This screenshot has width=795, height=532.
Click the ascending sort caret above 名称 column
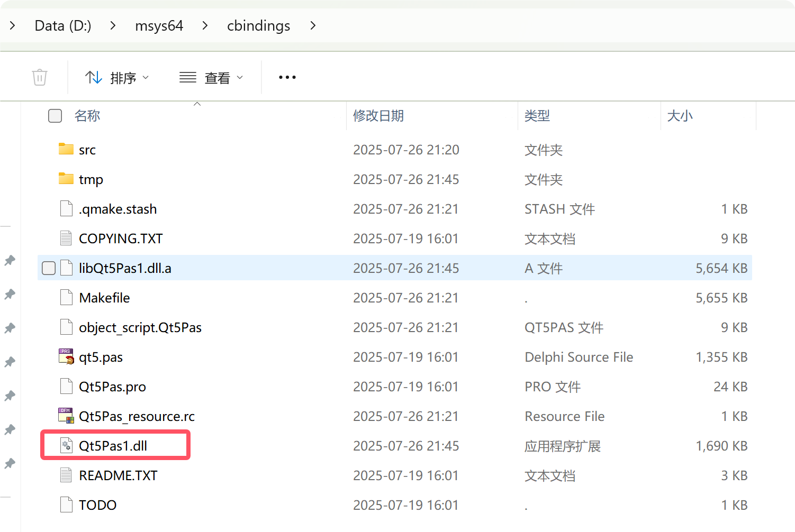(197, 104)
